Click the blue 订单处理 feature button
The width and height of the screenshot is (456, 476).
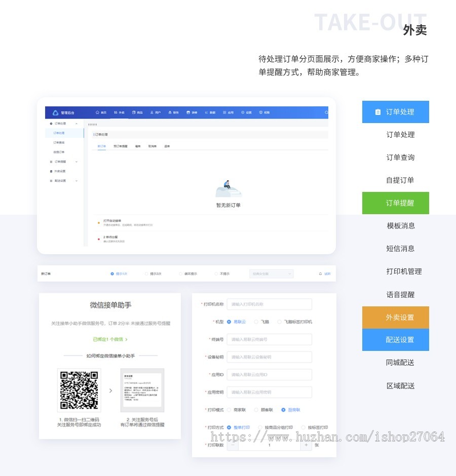tap(396, 112)
